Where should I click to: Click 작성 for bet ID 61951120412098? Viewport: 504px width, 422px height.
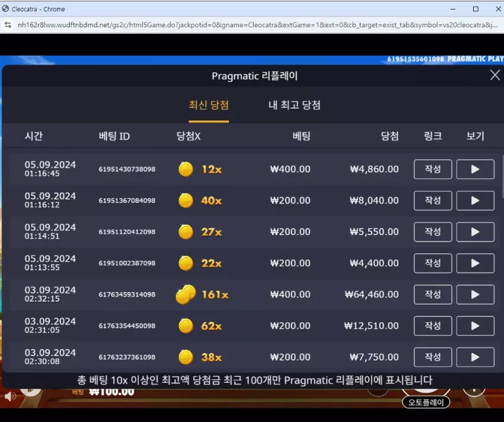(433, 231)
